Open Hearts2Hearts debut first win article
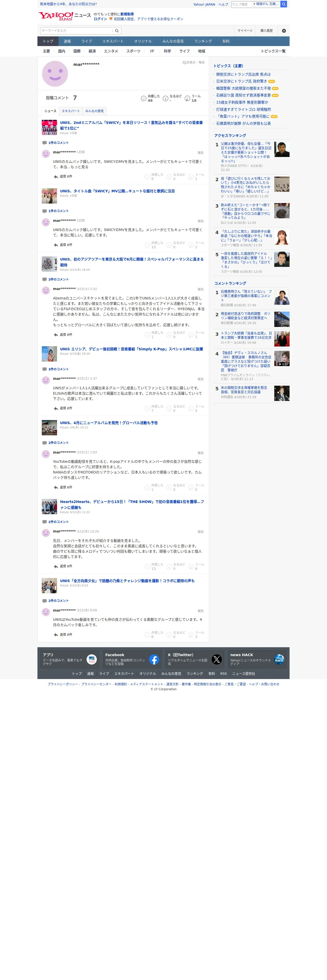The width and height of the screenshot is (327, 980). pos(132,505)
